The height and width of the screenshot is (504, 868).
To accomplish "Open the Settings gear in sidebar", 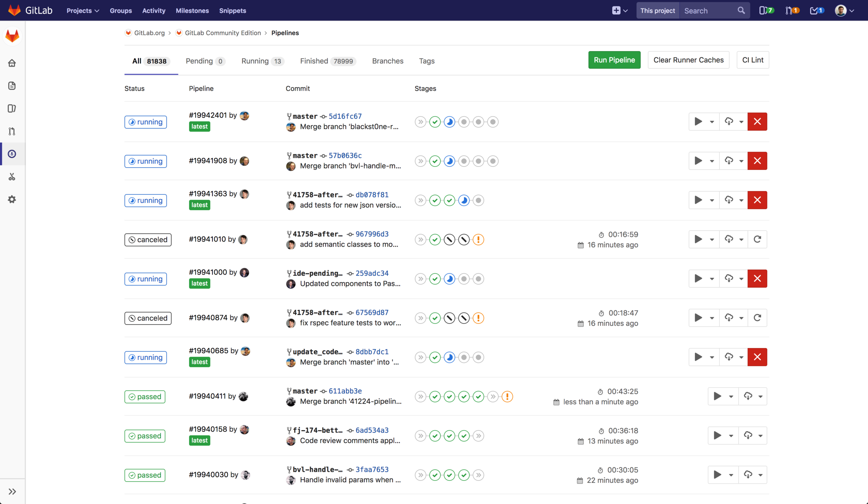I will 12,199.
